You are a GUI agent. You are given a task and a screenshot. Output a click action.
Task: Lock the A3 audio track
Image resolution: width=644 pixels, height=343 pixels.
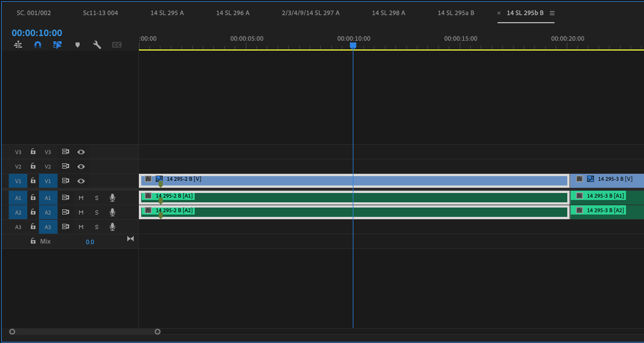pyautogui.click(x=33, y=227)
